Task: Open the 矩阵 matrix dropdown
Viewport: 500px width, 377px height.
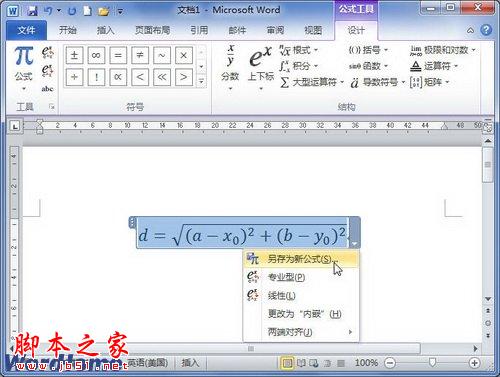Action: coord(430,82)
